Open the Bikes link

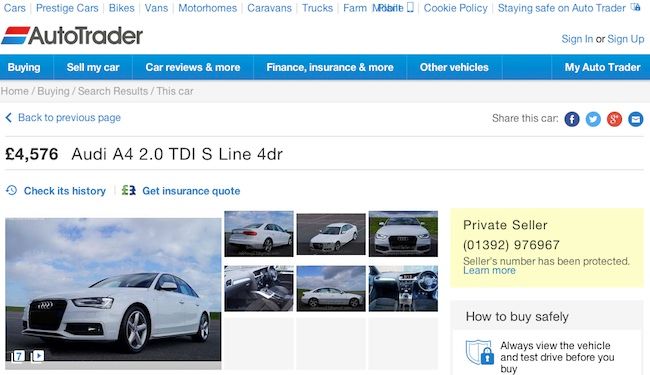pyautogui.click(x=121, y=8)
